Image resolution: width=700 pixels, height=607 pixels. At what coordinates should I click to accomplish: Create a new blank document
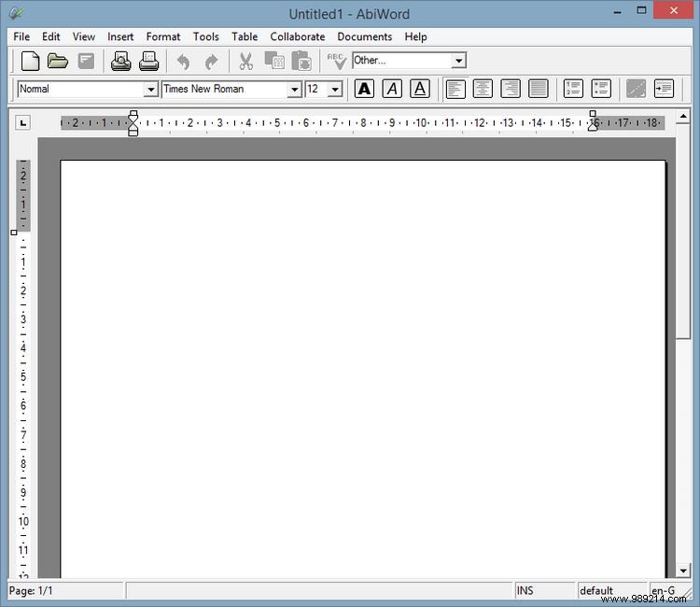[x=30, y=61]
